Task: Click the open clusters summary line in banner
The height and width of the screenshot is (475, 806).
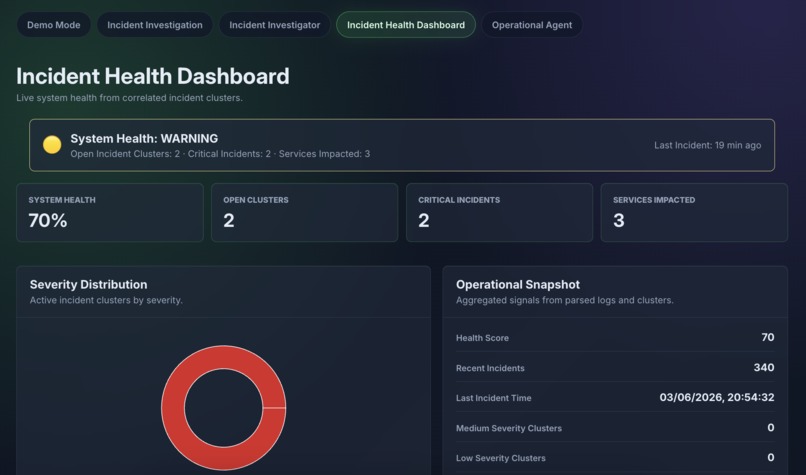Action: [220, 154]
